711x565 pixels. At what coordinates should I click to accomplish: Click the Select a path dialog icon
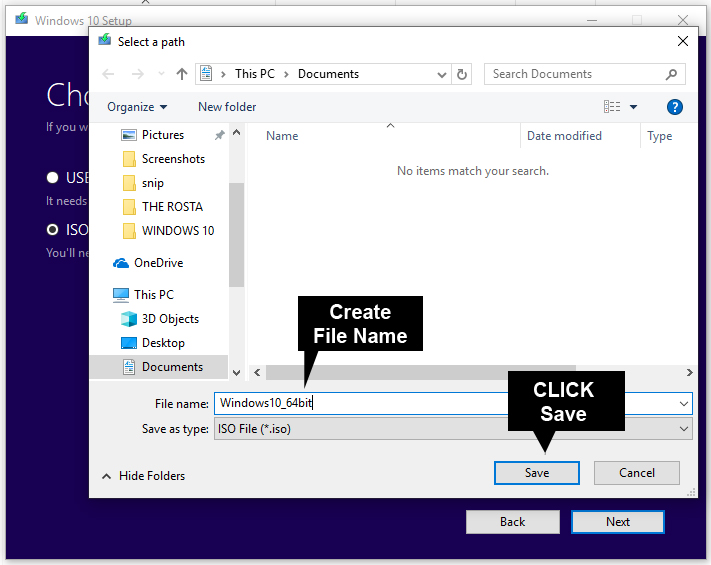tap(105, 40)
